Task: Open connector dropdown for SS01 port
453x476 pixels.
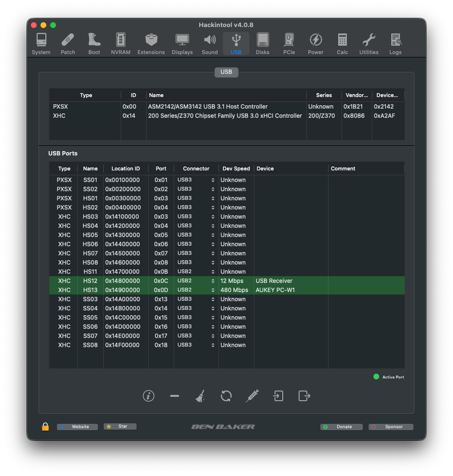Action: point(196,180)
